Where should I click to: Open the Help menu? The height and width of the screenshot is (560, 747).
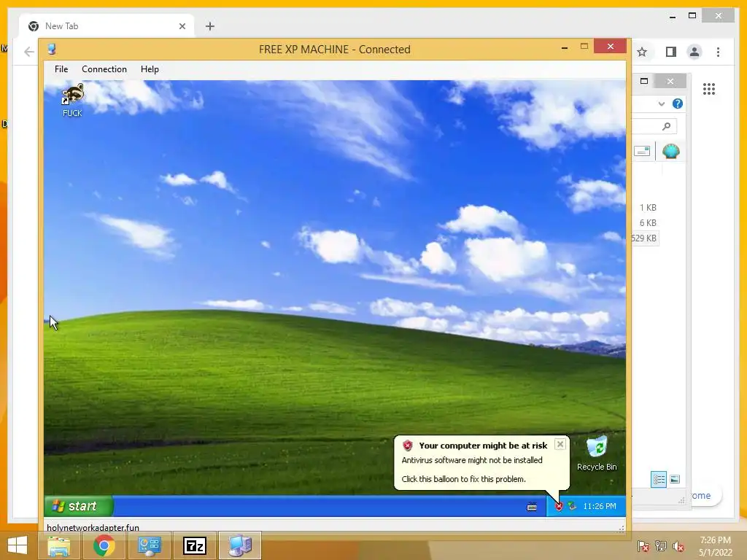150,69
